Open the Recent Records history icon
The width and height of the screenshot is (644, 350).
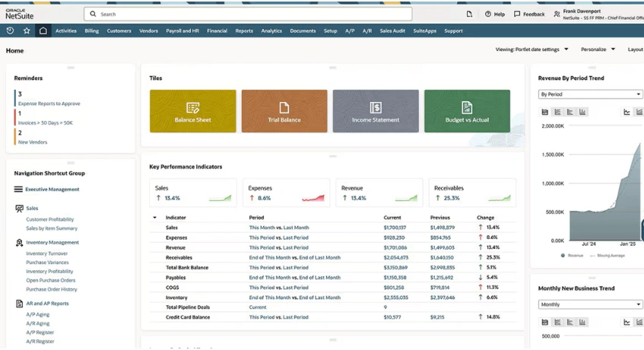pos(11,30)
